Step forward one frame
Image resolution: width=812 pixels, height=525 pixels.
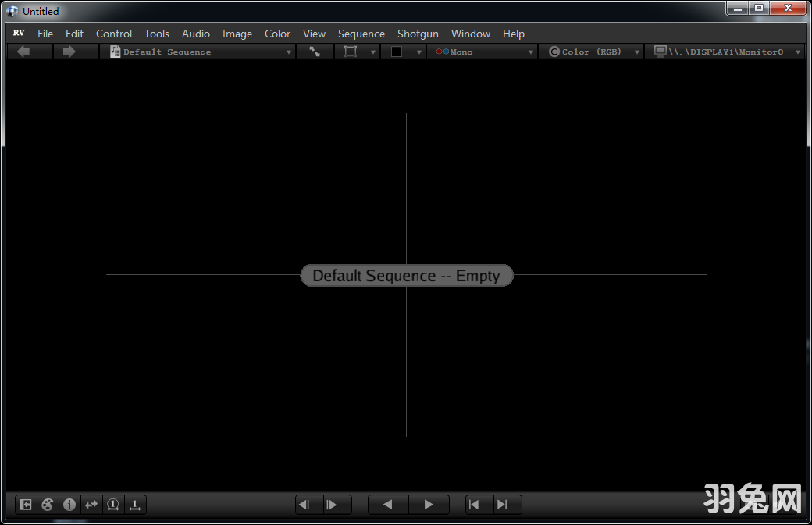[331, 505]
